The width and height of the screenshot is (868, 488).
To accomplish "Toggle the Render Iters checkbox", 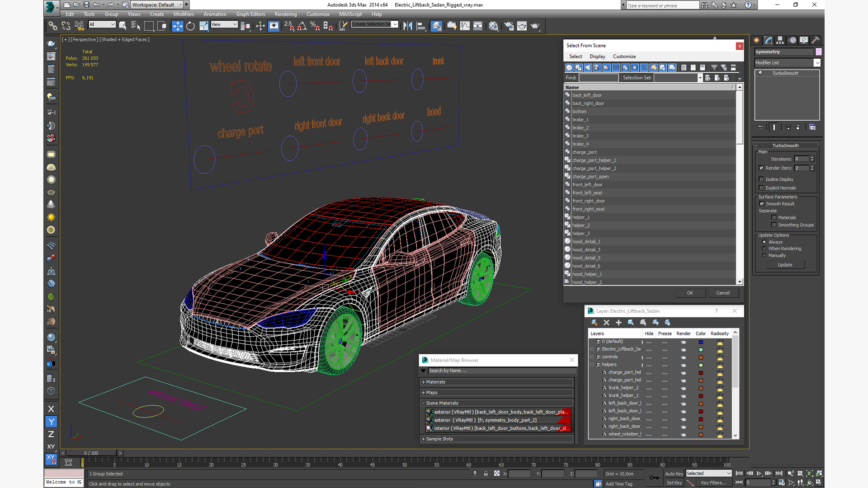I will click(x=761, y=168).
